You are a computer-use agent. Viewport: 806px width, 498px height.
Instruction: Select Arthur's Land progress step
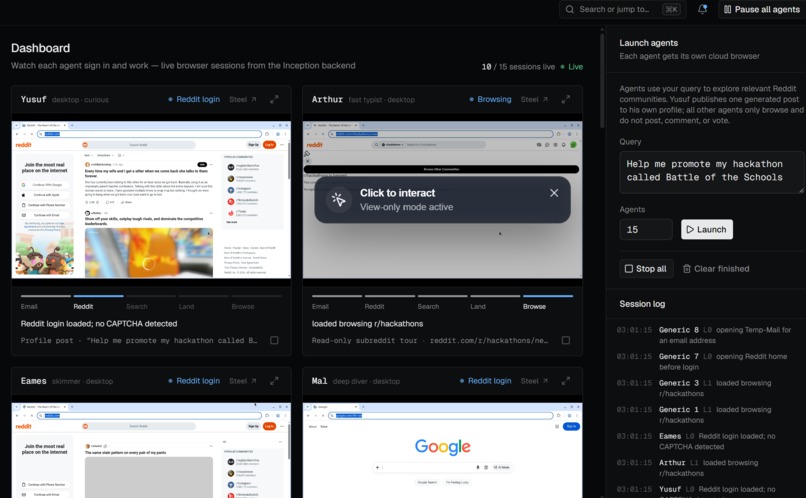[x=495, y=302]
